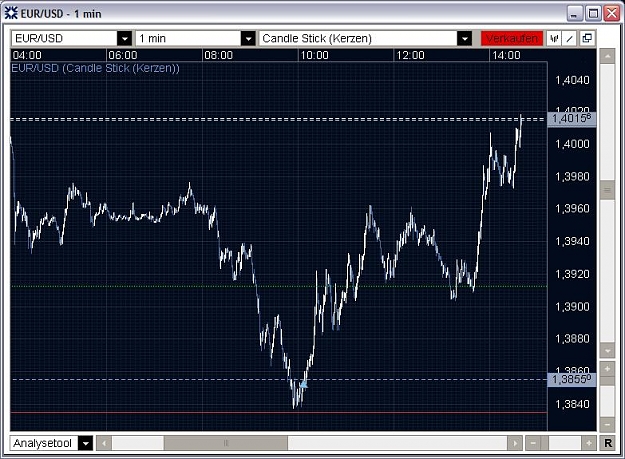Click the 06:00 time axis label
Screen dimensions: 625x459
pos(122,55)
